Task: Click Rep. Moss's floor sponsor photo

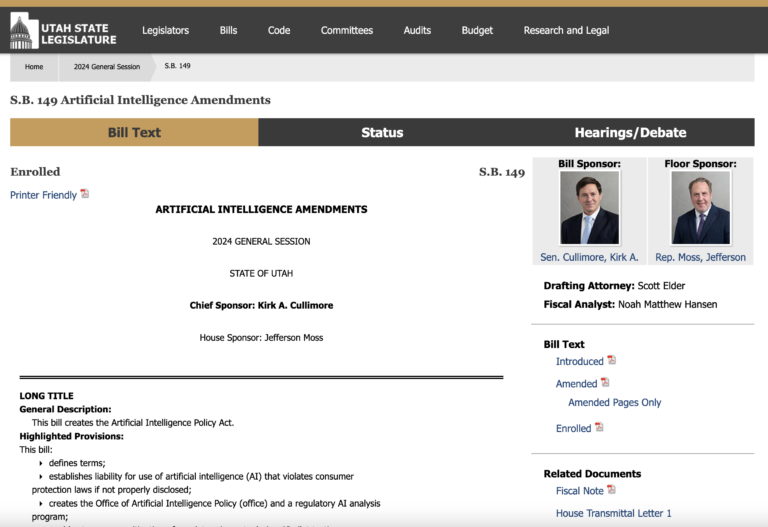Action: pos(700,208)
